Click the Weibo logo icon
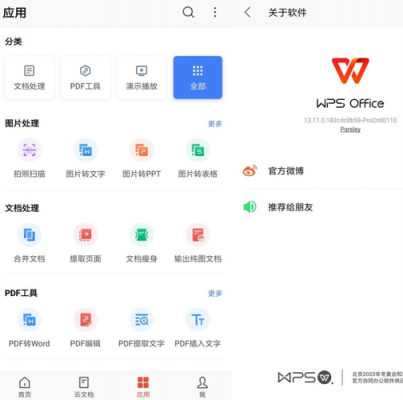Viewport: 403px width, 400px height. [250, 171]
